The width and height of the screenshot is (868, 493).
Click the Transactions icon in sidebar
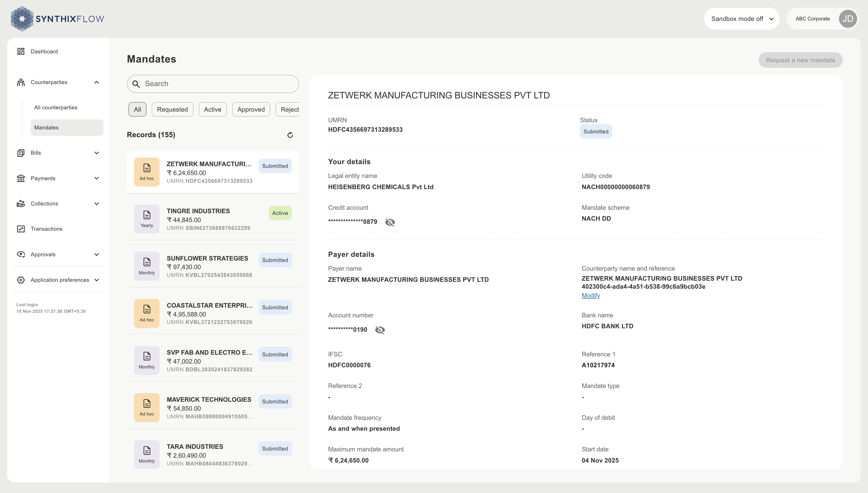tap(21, 229)
